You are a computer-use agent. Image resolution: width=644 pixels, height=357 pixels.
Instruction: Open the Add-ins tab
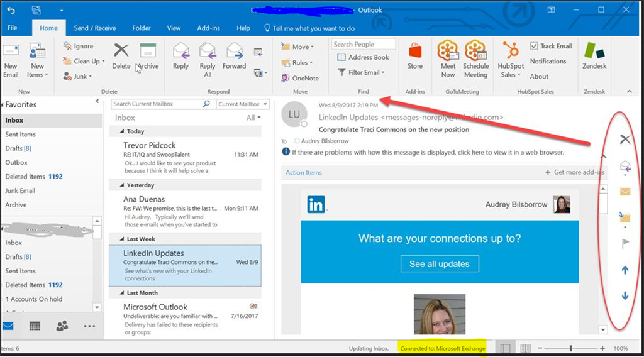pos(208,28)
